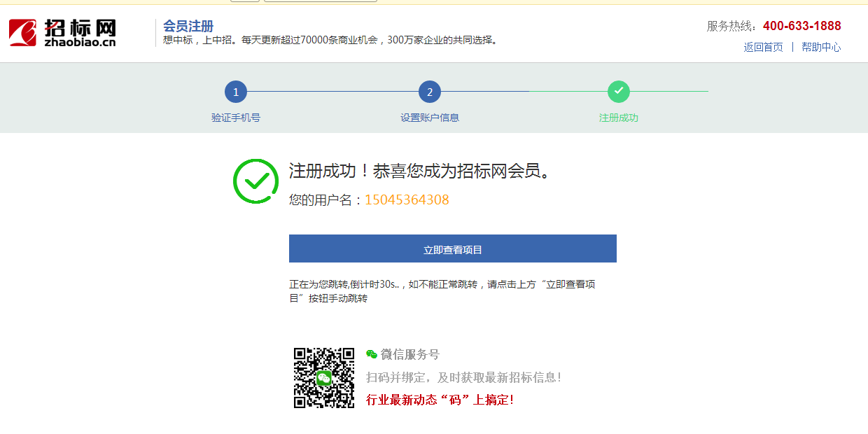Click the step 1 circle icon
Image resolution: width=868 pixels, height=434 pixels.
[236, 92]
